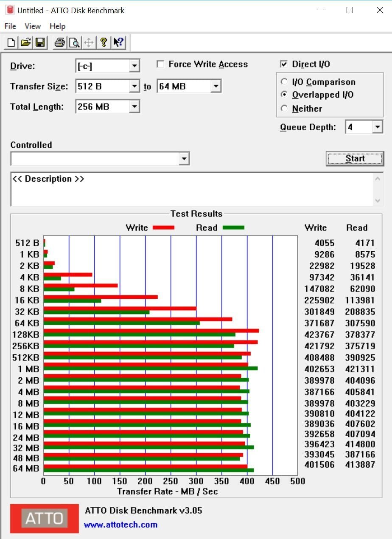Screen dimensions: 392x539
Task: Click the write value 423767
Action: [x=319, y=335]
